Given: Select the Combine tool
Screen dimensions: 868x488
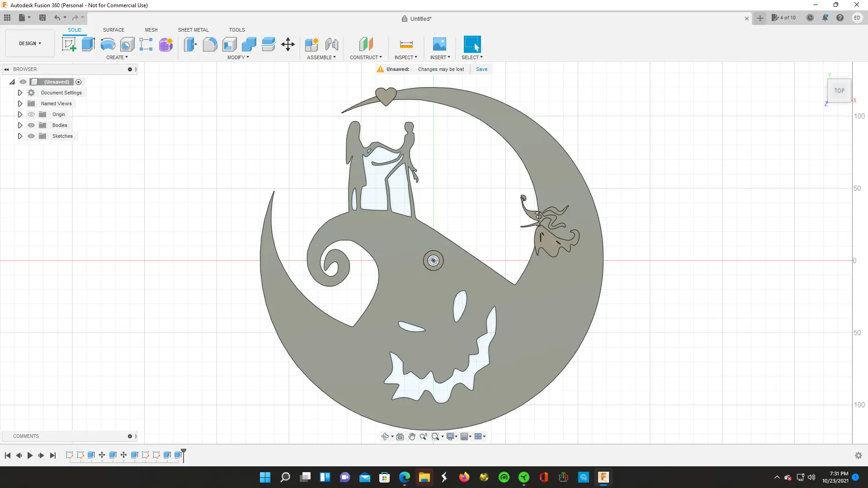Looking at the screenshot, I should (x=249, y=44).
